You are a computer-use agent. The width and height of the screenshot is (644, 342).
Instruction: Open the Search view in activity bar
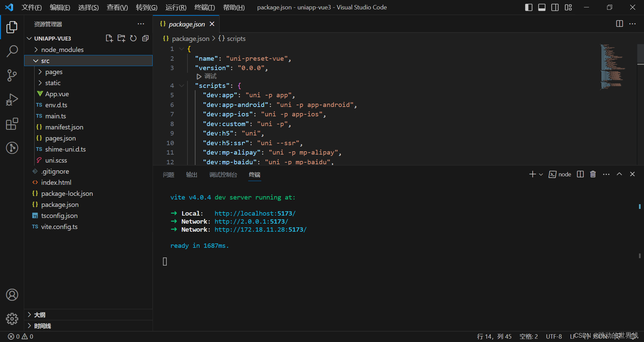click(12, 51)
